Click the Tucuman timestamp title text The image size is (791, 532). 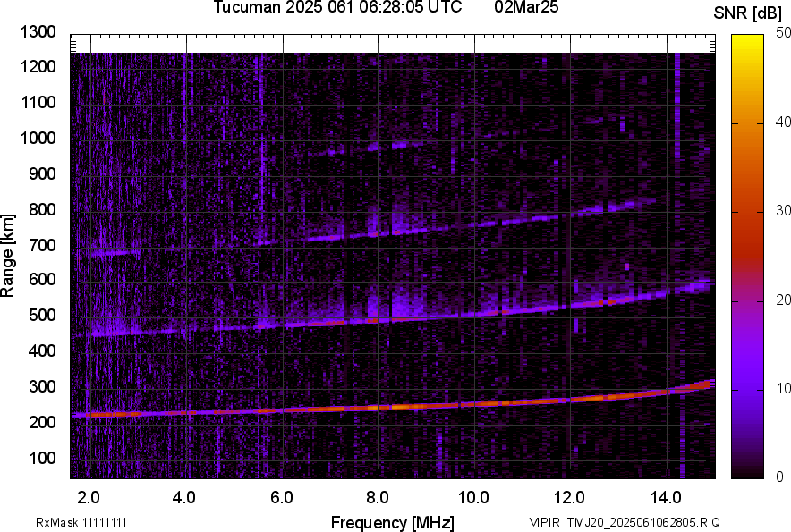337,8
